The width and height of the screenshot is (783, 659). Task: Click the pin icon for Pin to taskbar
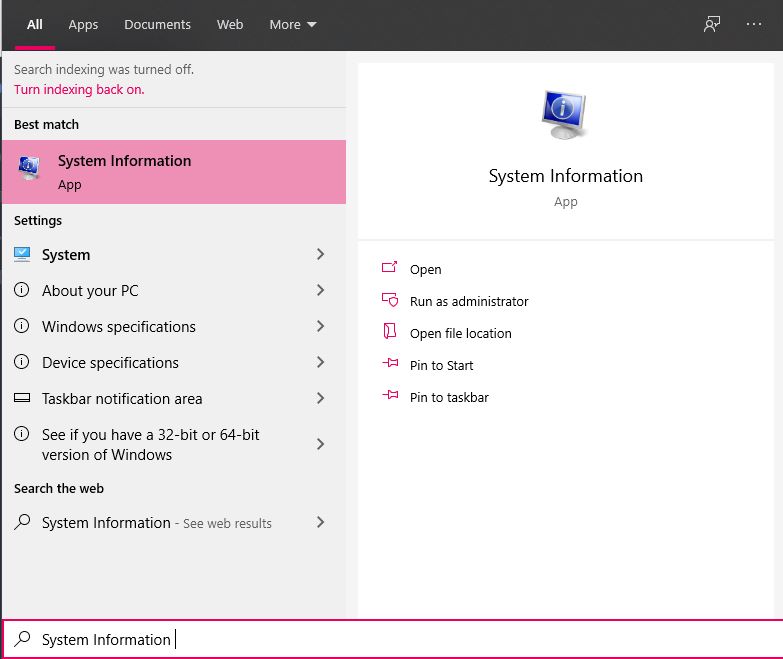click(390, 395)
